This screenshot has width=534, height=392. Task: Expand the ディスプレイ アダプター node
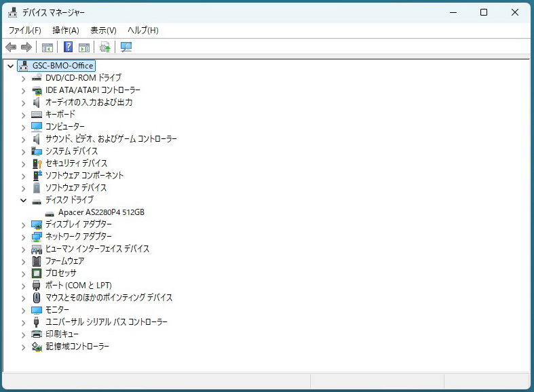click(x=23, y=224)
